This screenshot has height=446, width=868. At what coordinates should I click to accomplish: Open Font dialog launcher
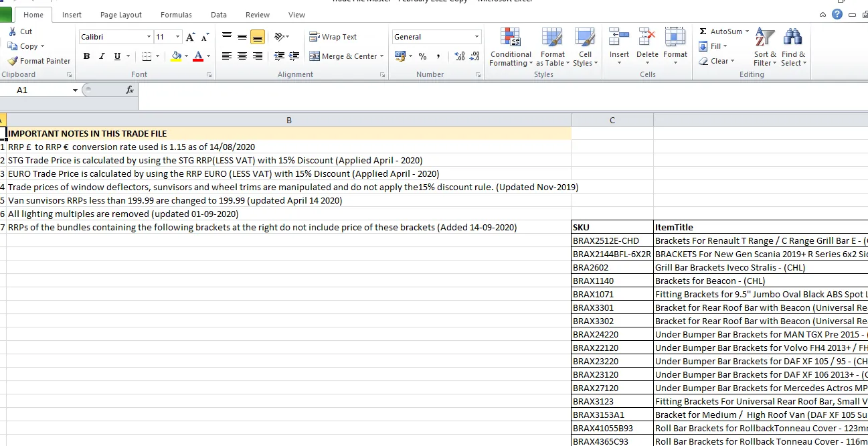209,75
